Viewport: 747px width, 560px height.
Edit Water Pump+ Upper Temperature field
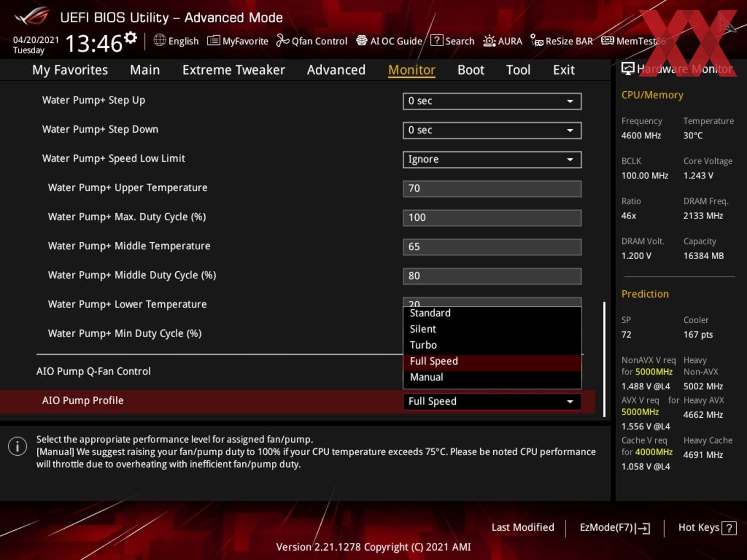pyautogui.click(x=492, y=188)
